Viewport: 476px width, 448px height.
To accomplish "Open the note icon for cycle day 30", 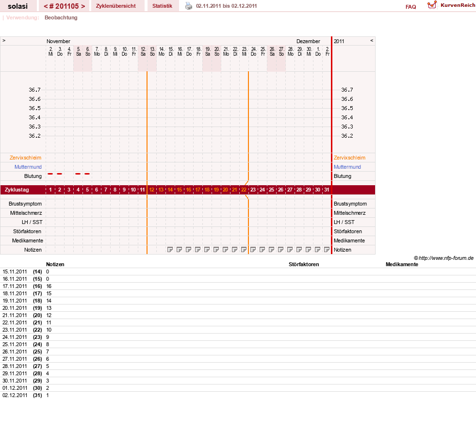I will click(x=317, y=250).
